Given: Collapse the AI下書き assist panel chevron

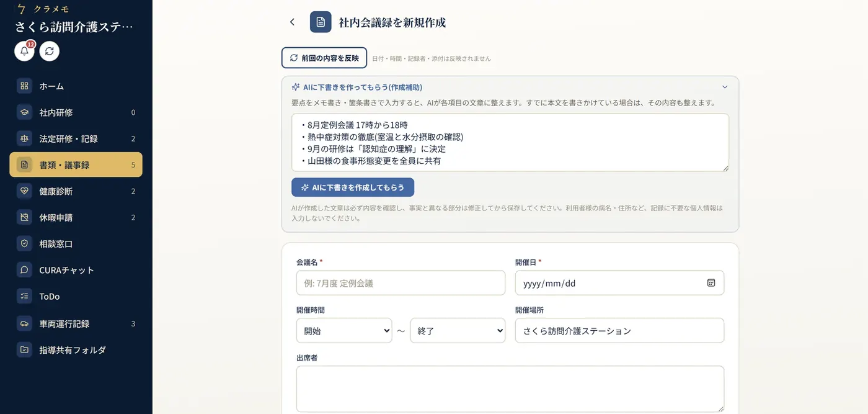Looking at the screenshot, I should click(x=725, y=88).
